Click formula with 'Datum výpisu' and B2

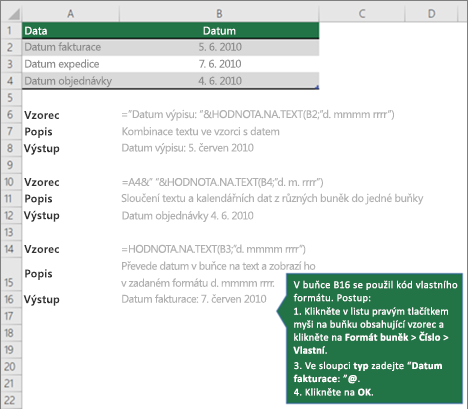[x=258, y=115]
